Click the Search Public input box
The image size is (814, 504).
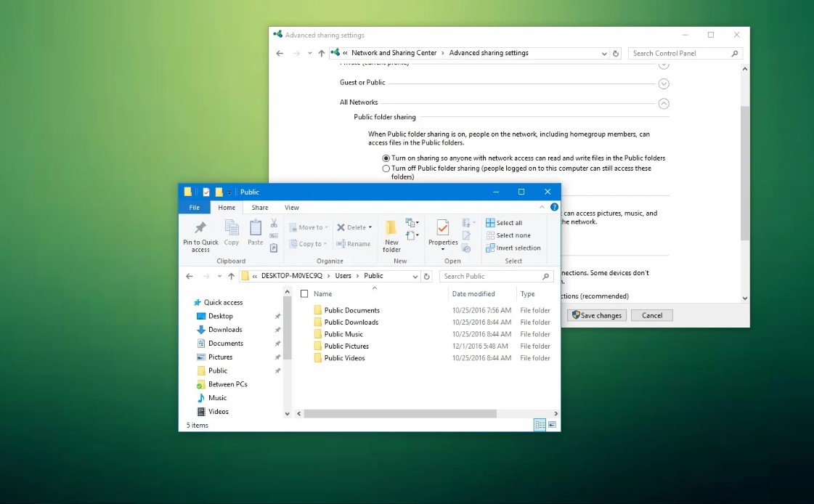coord(490,276)
